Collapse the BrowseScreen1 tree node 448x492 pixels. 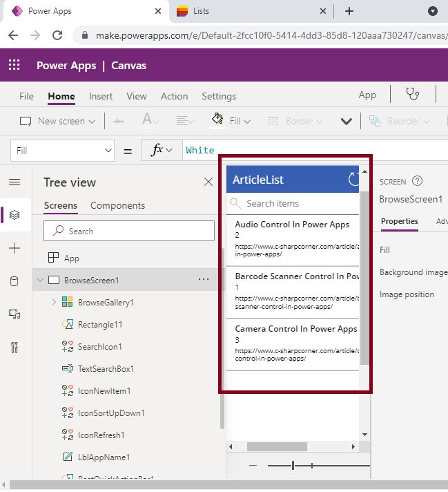click(40, 280)
